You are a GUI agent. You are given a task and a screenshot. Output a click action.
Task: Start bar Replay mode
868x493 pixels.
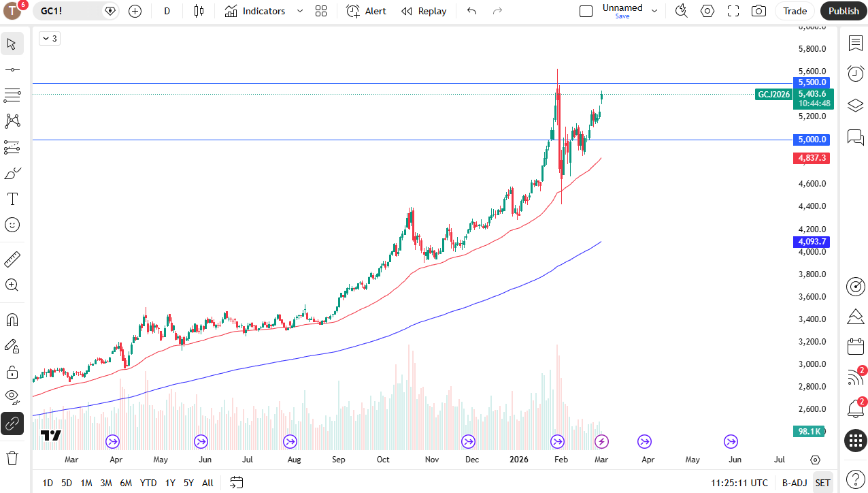(424, 11)
